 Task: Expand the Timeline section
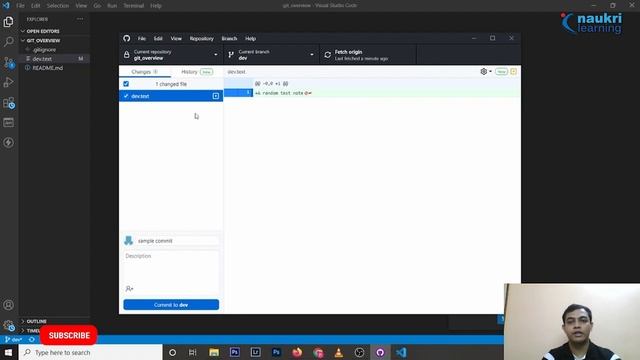point(30,330)
